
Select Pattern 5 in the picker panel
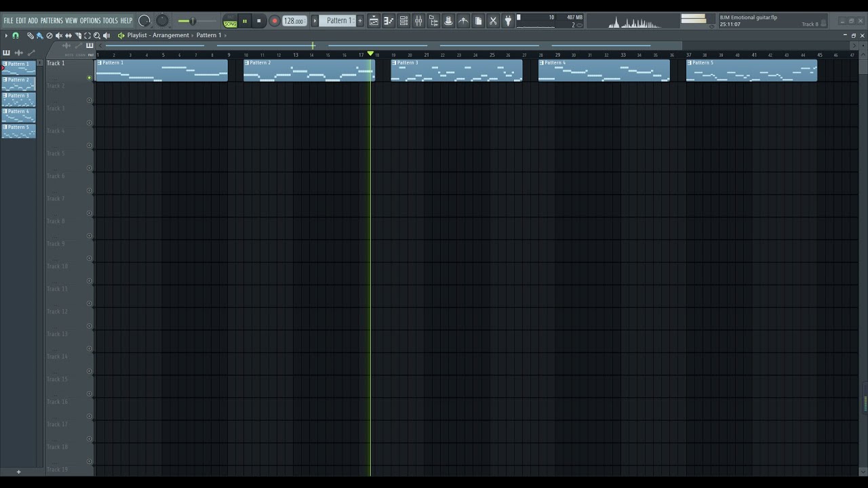coord(19,131)
